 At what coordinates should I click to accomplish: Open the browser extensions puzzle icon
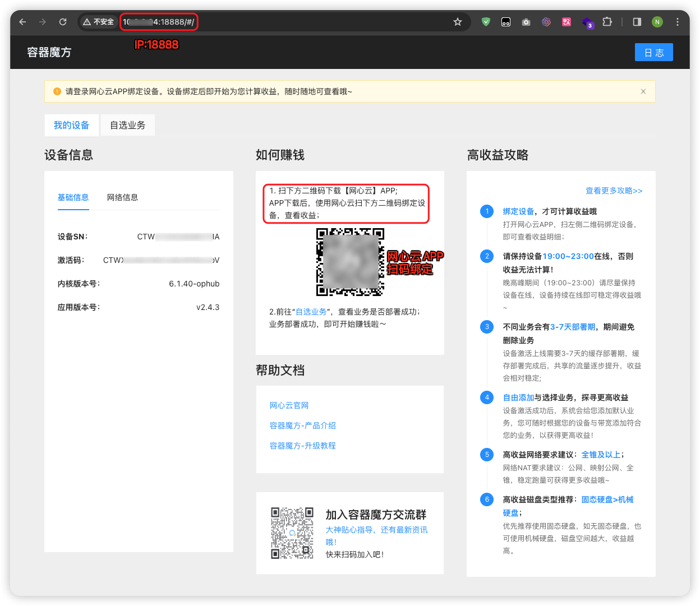pos(607,22)
